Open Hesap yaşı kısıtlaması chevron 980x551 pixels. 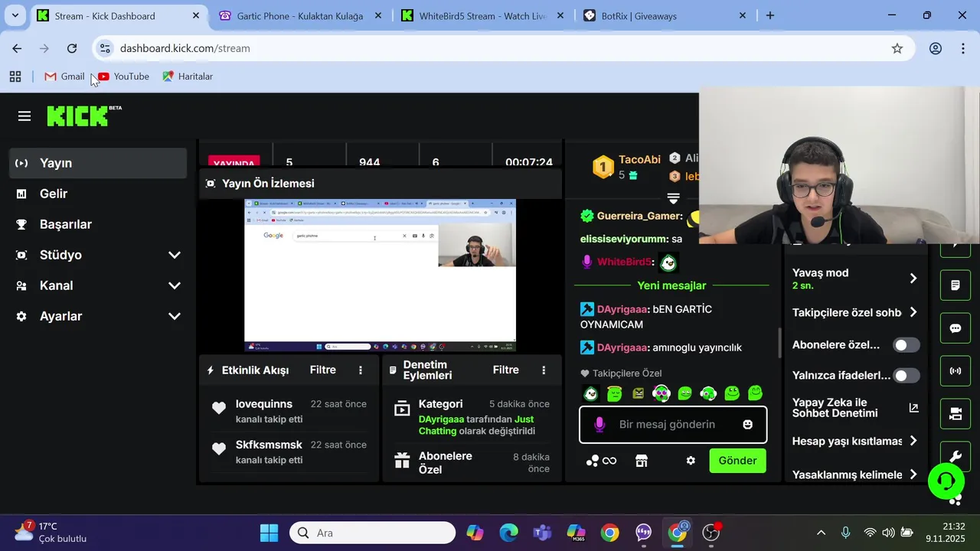913,441
